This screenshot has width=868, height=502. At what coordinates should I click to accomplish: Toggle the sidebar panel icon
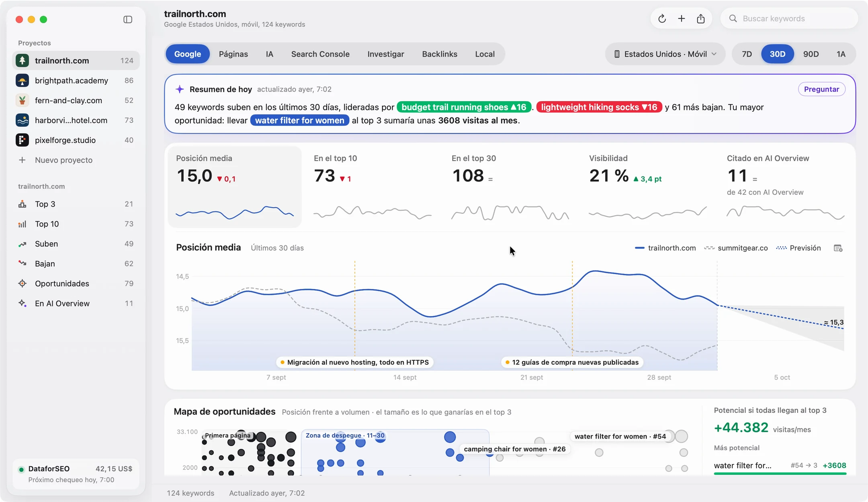(128, 19)
